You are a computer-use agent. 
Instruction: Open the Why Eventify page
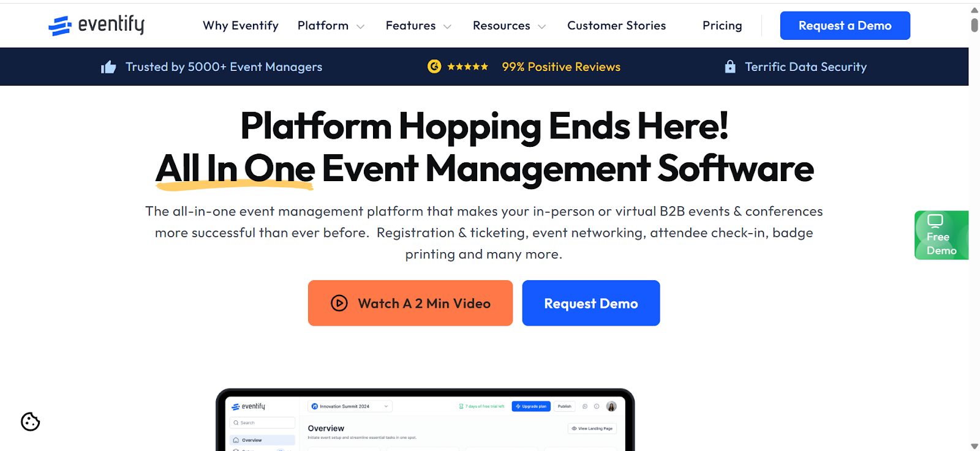[241, 26]
